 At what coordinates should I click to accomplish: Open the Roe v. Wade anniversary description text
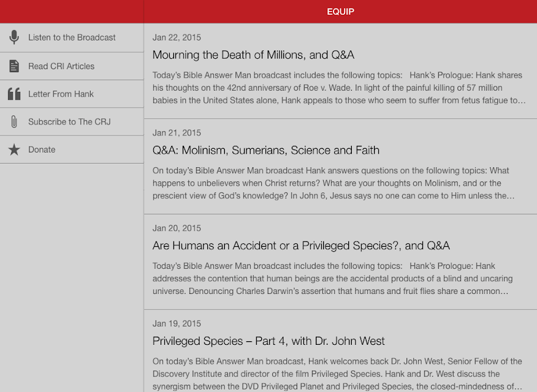tap(339, 88)
